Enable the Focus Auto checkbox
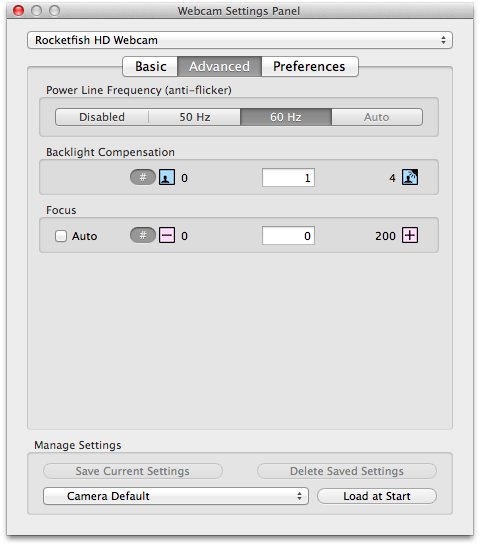Screen dimensions: 480x546 click(61, 236)
